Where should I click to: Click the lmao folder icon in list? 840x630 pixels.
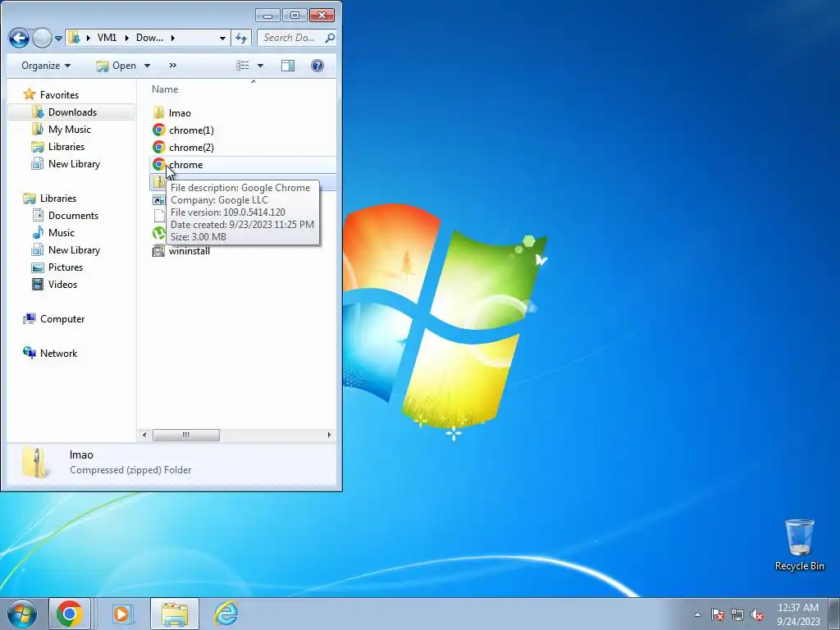[158, 112]
